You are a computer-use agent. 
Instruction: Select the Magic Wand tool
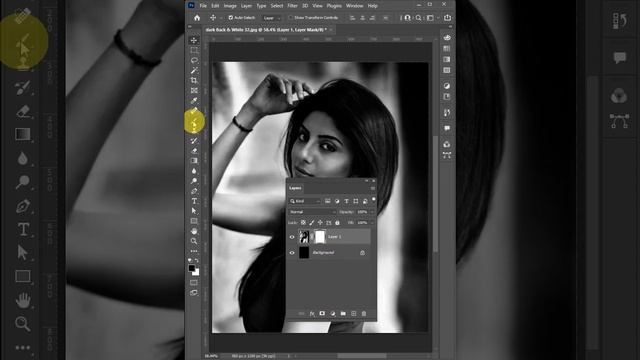[x=194, y=70]
